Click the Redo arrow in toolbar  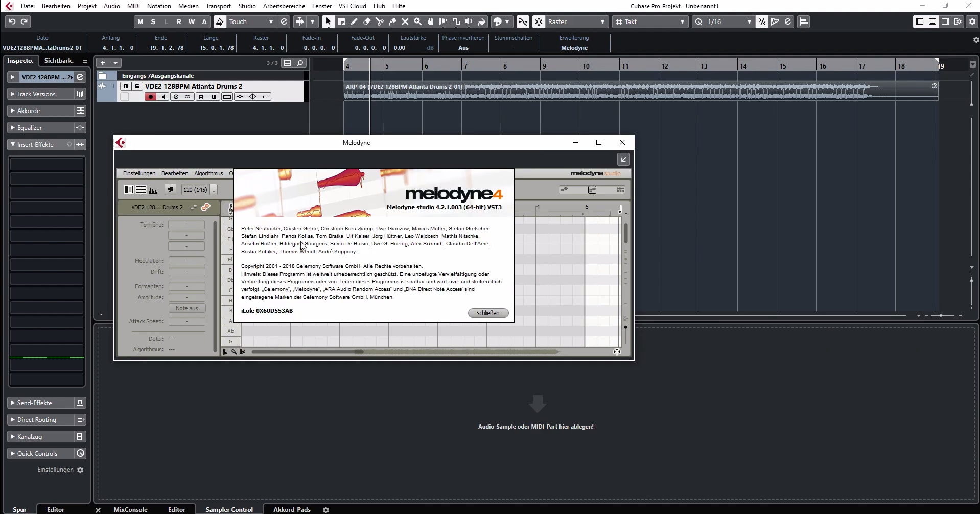tap(24, 21)
